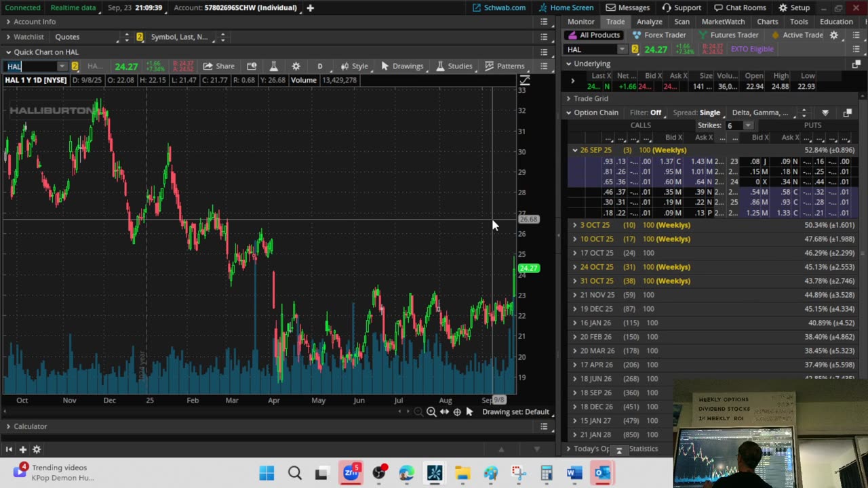
Task: Switch to the Scan tab
Action: point(682,22)
